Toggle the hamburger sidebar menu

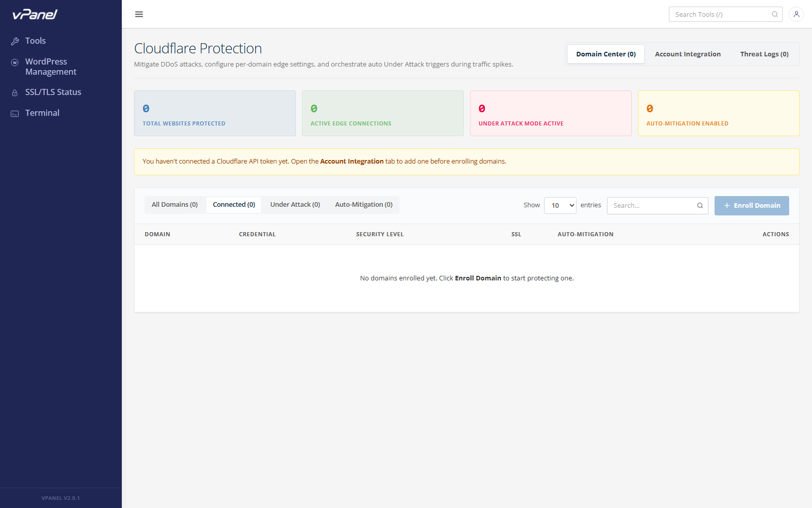[x=139, y=14]
